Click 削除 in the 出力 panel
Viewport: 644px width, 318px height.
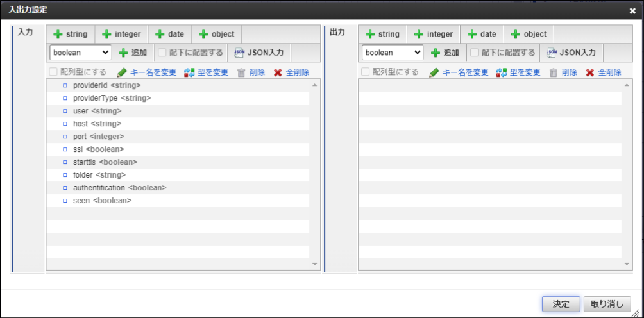(x=563, y=72)
